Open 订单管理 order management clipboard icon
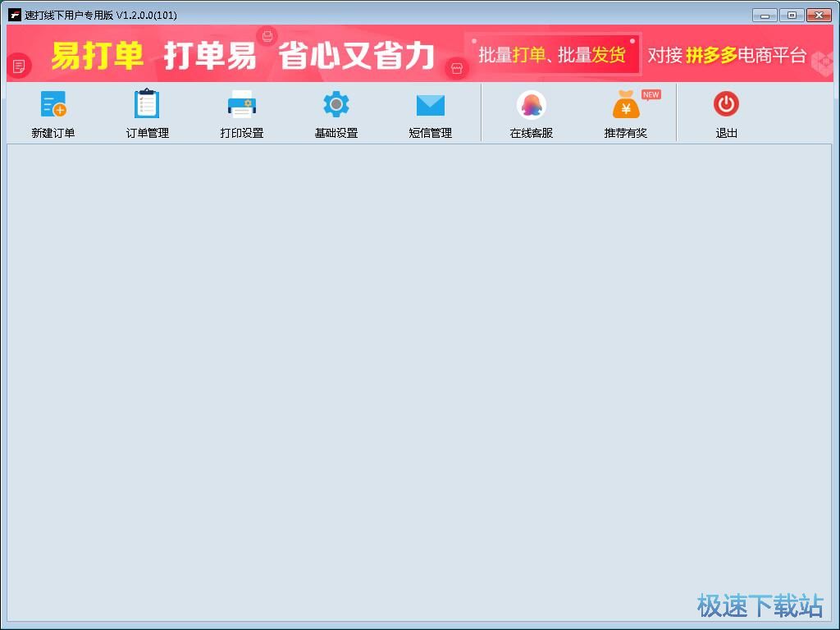 coord(147,103)
